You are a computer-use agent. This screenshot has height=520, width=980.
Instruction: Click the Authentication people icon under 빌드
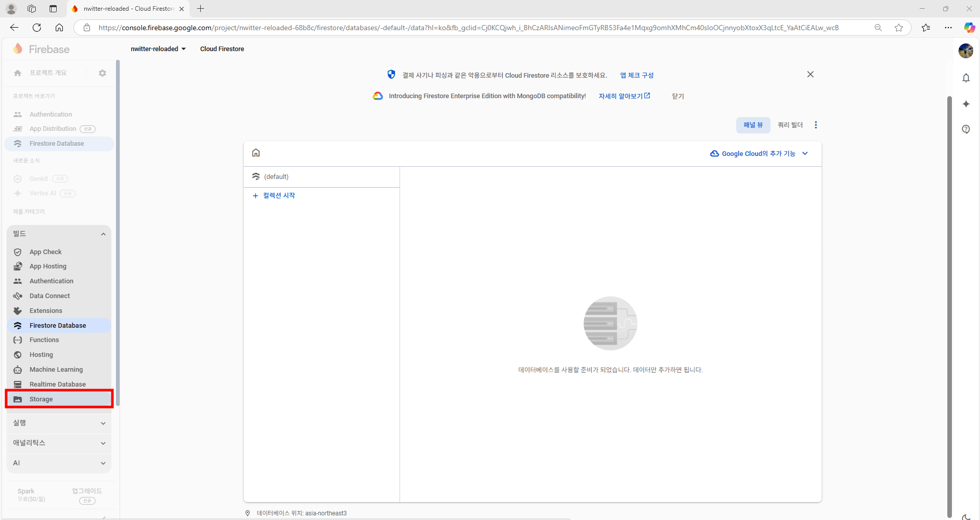[x=18, y=281]
